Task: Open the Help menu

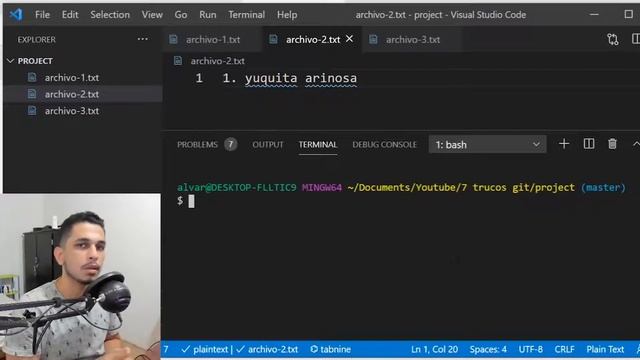Action: [x=287, y=15]
